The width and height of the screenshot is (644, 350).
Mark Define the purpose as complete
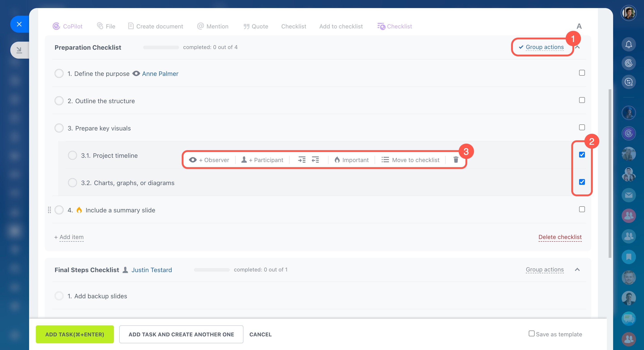tap(59, 73)
